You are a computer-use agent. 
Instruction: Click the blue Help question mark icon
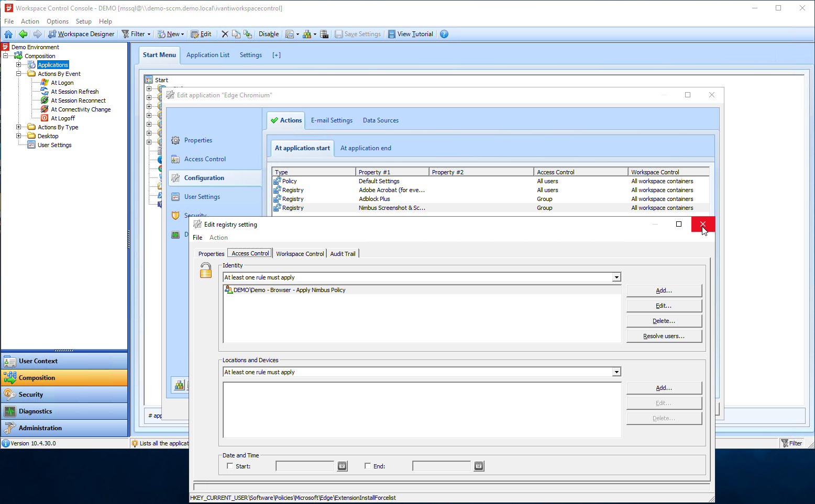coord(444,34)
